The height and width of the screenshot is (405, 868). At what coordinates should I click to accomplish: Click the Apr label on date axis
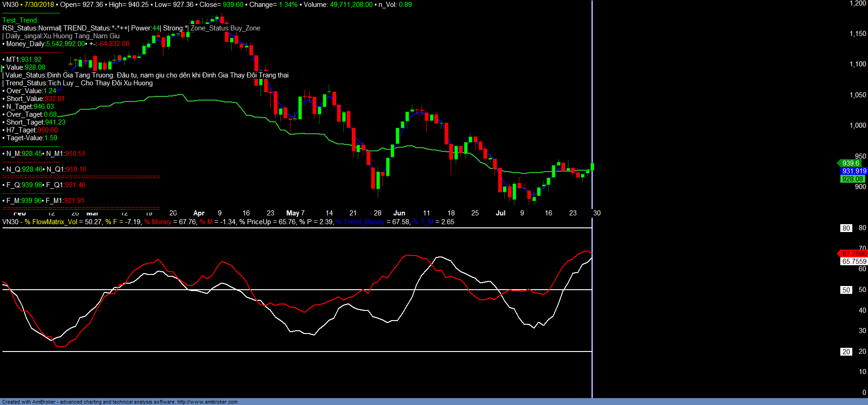(199, 213)
